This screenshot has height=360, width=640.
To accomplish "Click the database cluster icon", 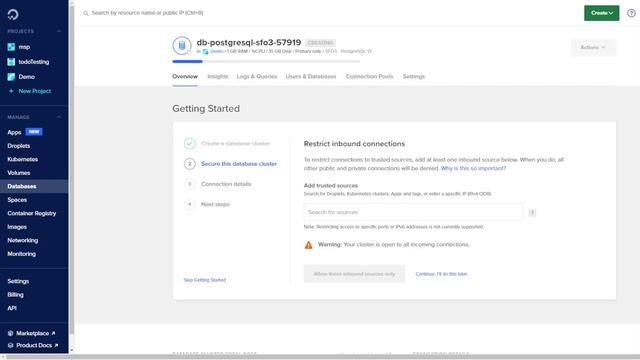I will point(182,46).
